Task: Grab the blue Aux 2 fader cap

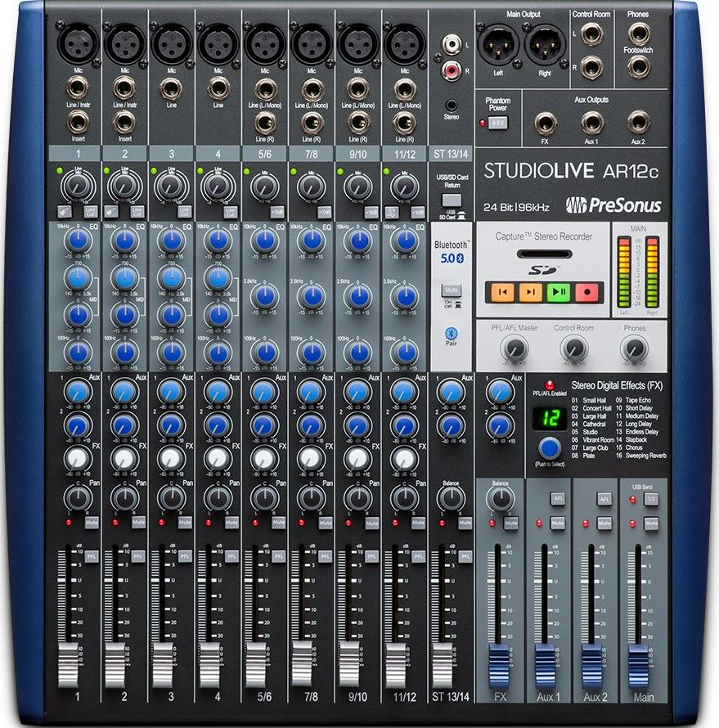Action: (592, 666)
